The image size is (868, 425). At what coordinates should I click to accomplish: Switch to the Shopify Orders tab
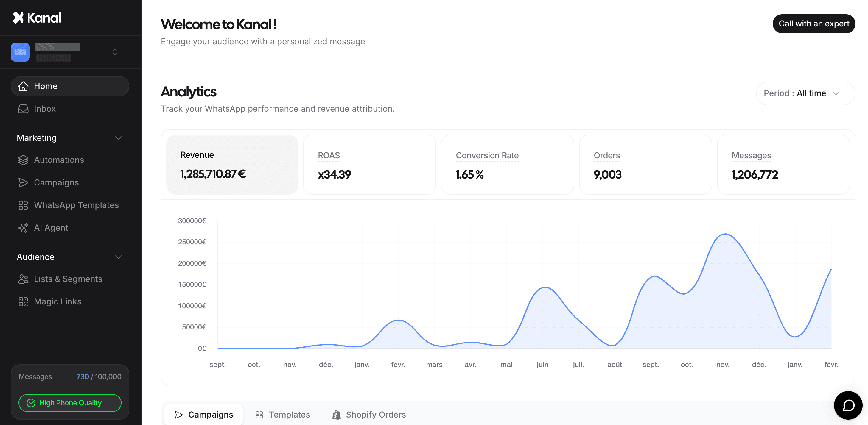[x=369, y=415]
